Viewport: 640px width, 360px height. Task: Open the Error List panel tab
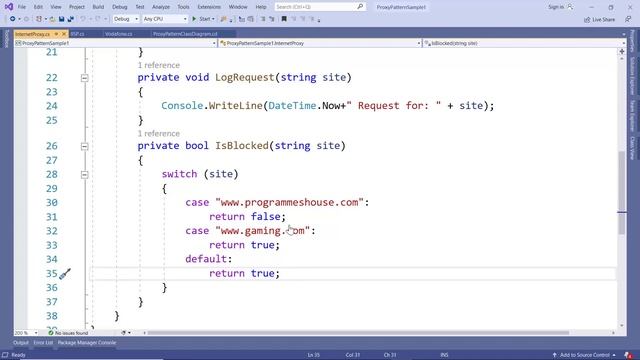(43, 343)
